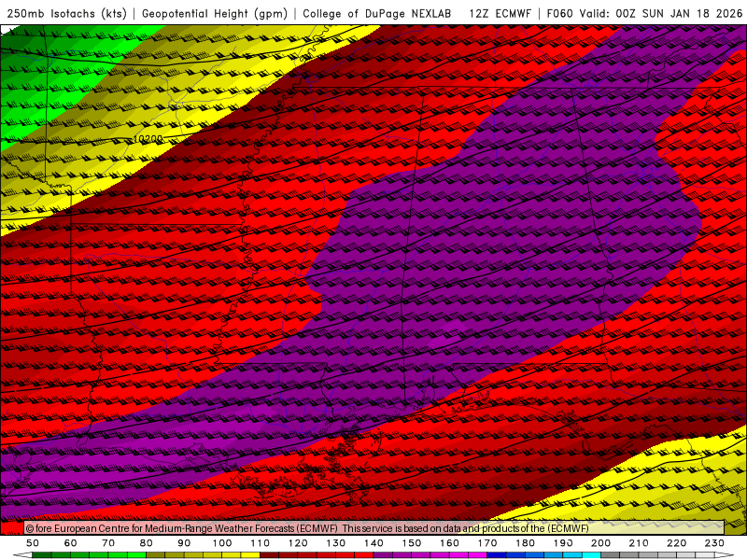Screen dimensions: 747x560
Task: Click the 'F060' forecast hour label
Action: point(561,13)
